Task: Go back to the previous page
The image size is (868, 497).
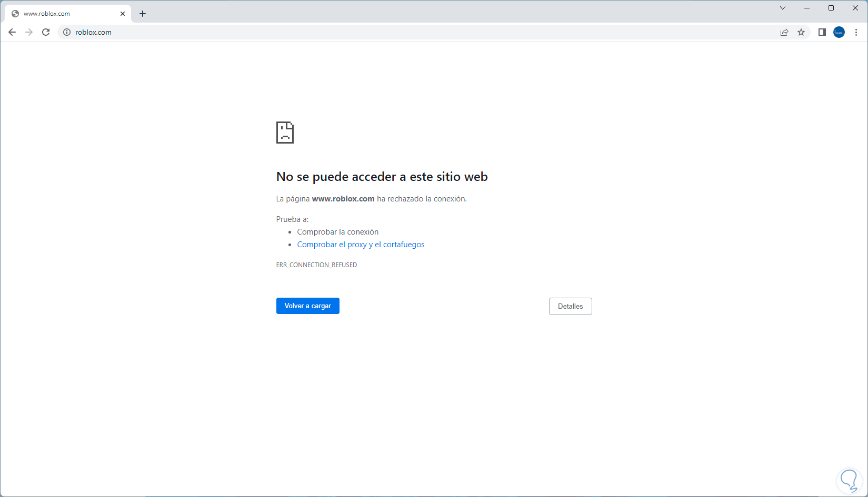Action: pos(12,32)
